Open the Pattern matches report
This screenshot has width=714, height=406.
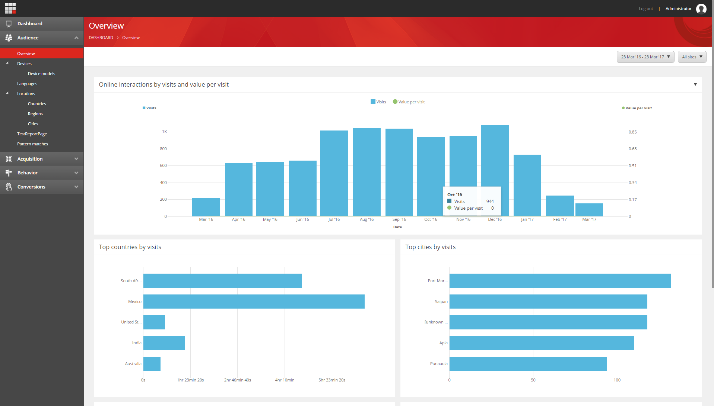coord(32,144)
